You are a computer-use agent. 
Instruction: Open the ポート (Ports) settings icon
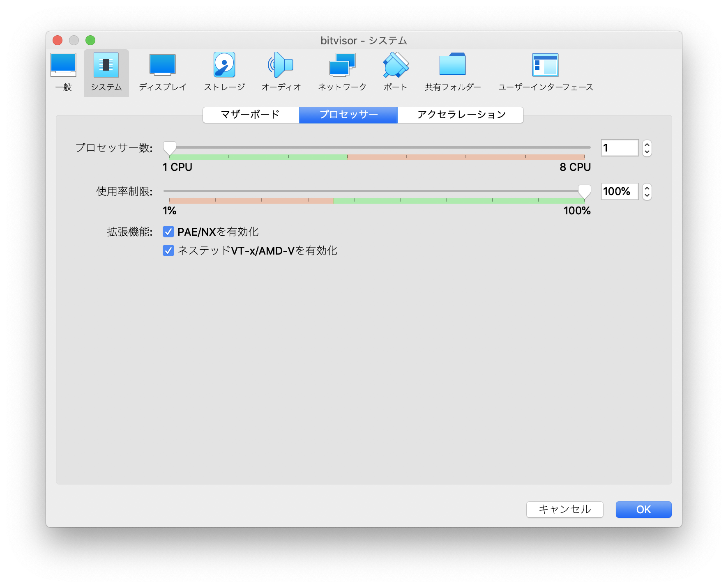[395, 66]
